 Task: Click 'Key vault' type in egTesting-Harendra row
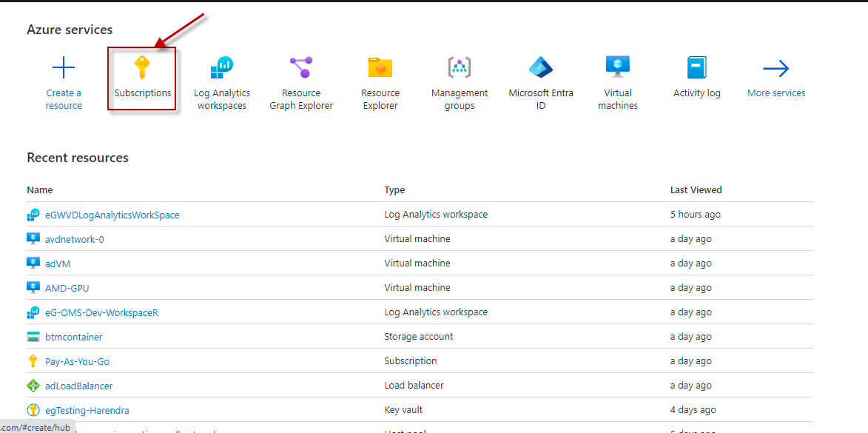tap(403, 410)
